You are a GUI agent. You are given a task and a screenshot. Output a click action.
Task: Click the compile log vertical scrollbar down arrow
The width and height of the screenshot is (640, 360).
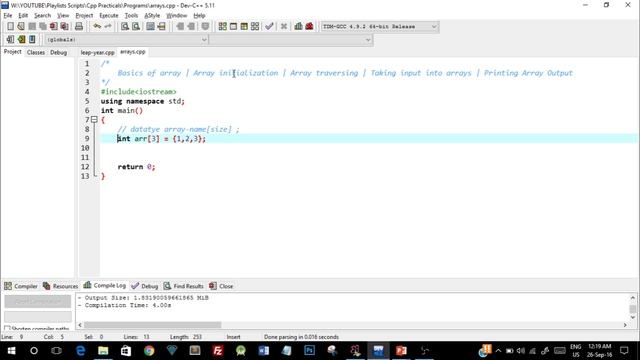633,318
